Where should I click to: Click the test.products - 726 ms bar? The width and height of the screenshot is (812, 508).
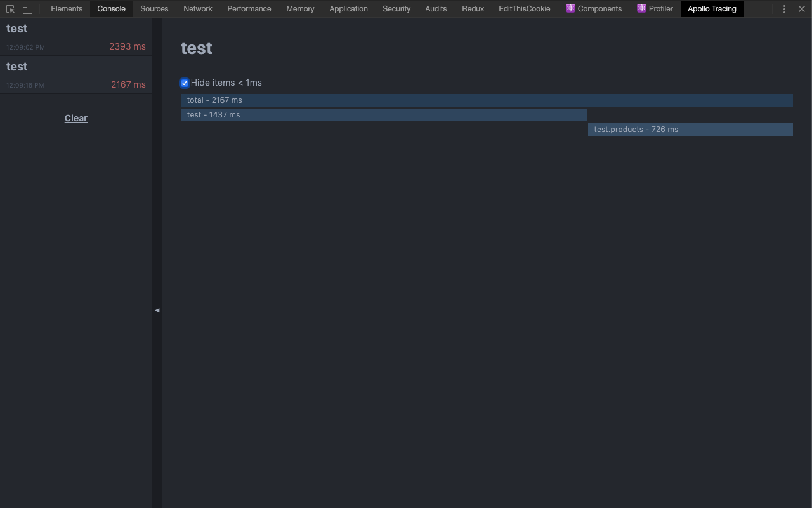click(690, 130)
